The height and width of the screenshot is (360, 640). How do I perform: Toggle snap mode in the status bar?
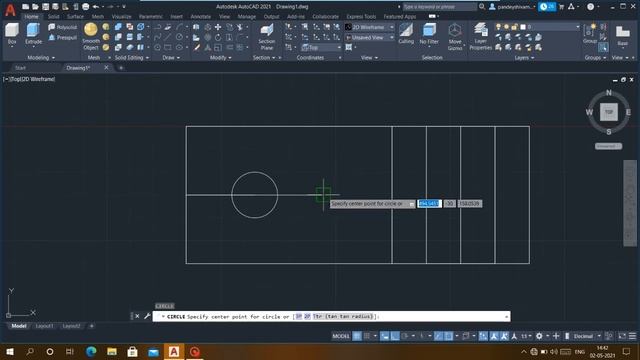[367, 336]
